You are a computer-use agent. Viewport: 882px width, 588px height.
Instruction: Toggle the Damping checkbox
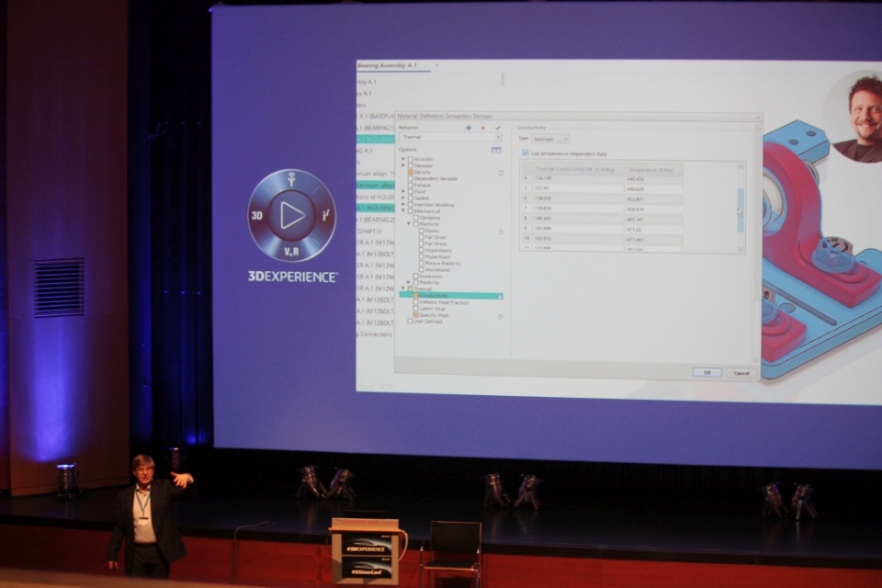415,217
